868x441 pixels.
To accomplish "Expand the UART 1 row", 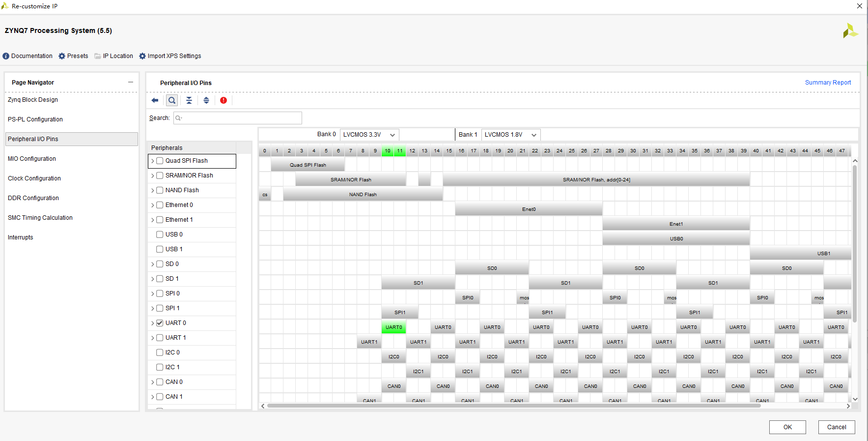I will 153,338.
